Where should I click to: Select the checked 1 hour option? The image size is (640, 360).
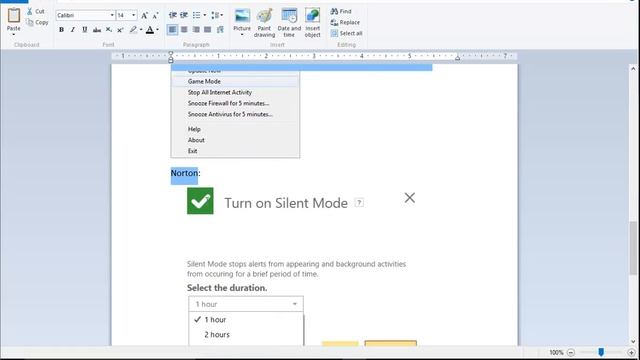tap(246, 320)
